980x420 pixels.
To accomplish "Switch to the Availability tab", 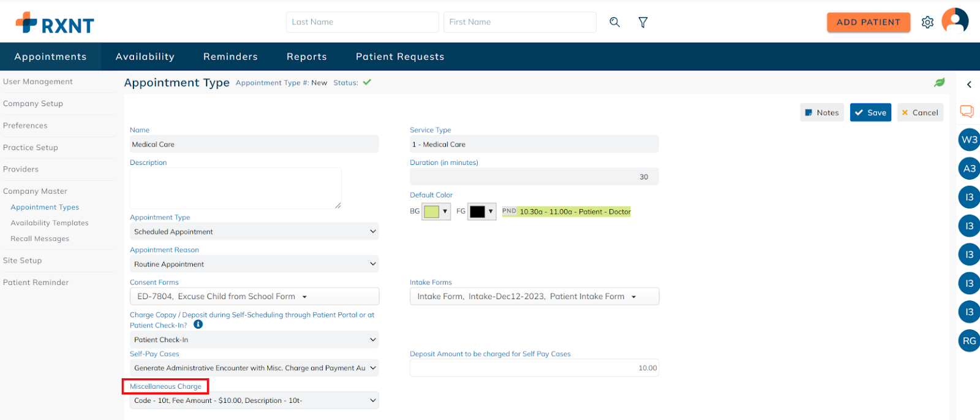I will pyautogui.click(x=145, y=56).
